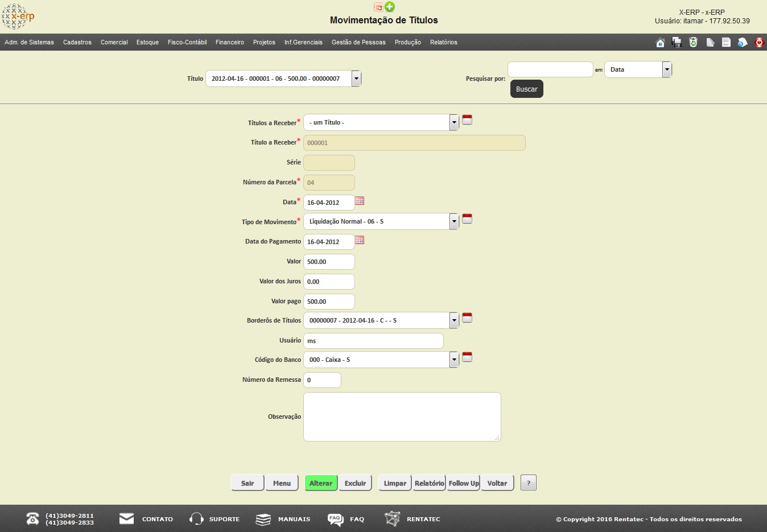Click the green Alterar button

[321, 483]
